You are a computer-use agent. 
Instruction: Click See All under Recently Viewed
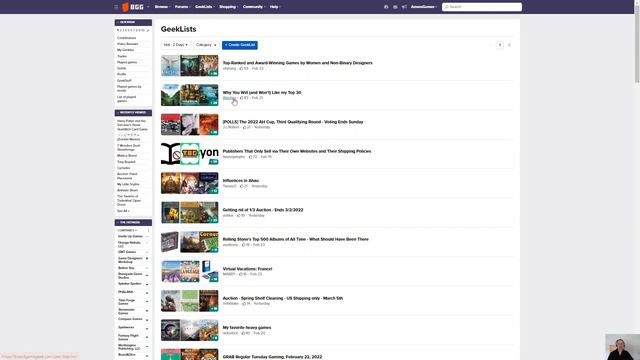coord(123,211)
